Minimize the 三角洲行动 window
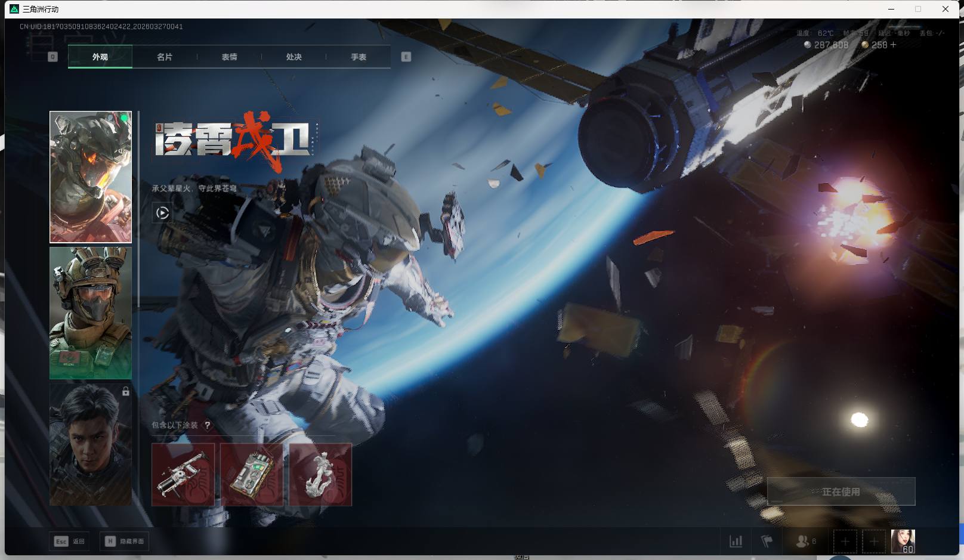 (891, 9)
